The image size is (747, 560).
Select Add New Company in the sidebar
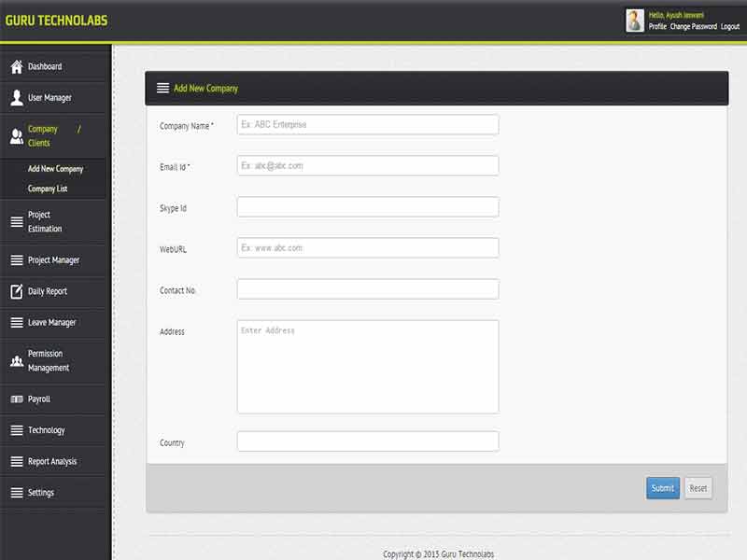click(x=56, y=169)
